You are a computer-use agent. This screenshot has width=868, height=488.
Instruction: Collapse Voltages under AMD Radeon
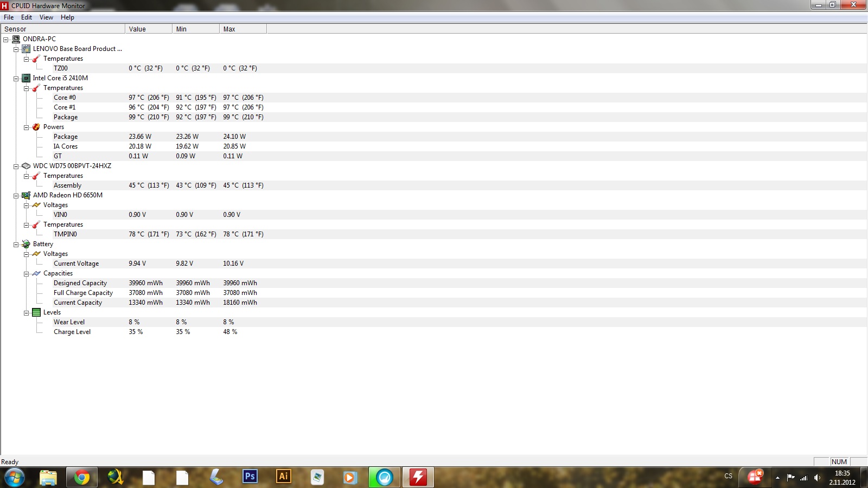tap(26, 206)
